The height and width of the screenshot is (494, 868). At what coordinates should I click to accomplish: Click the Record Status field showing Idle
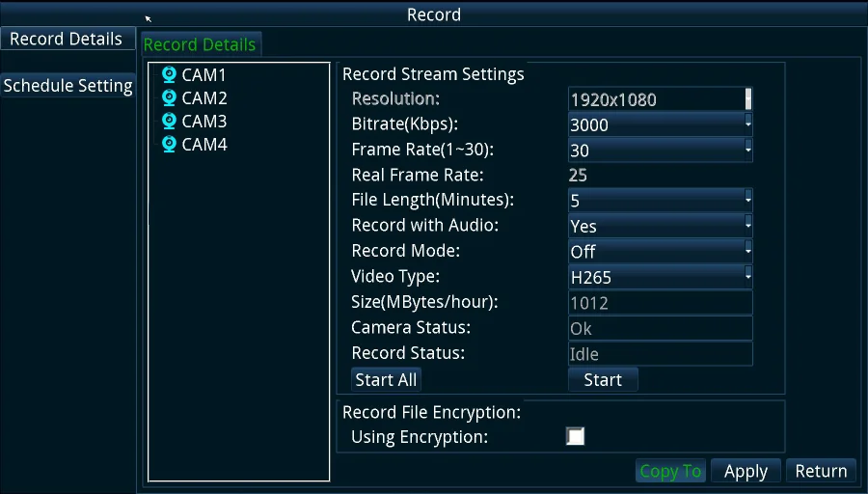[x=660, y=354]
